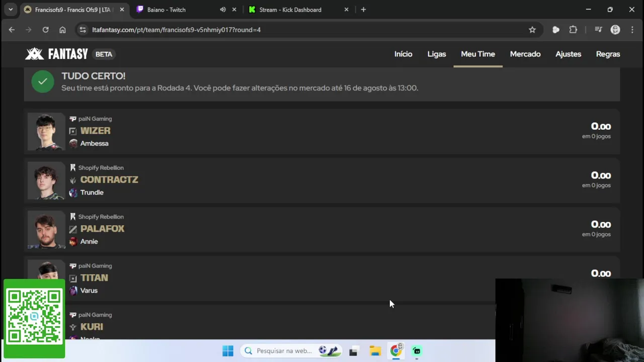This screenshot has width=644, height=362.
Task: Reload the current page
Action: tap(45, 30)
